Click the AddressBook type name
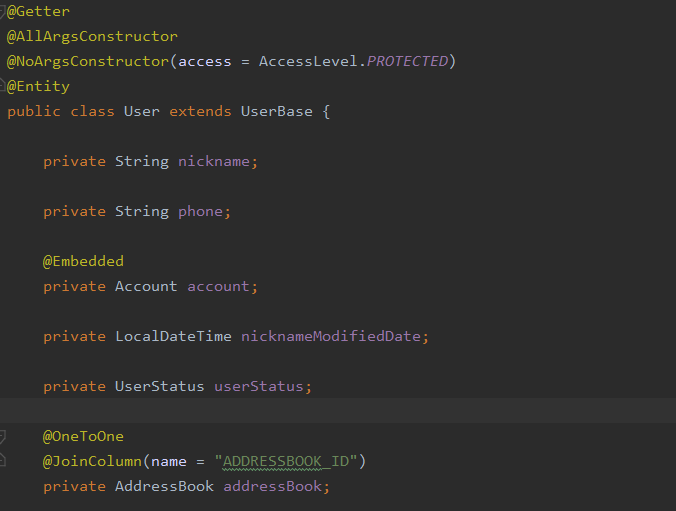The image size is (676, 511). pos(164,487)
